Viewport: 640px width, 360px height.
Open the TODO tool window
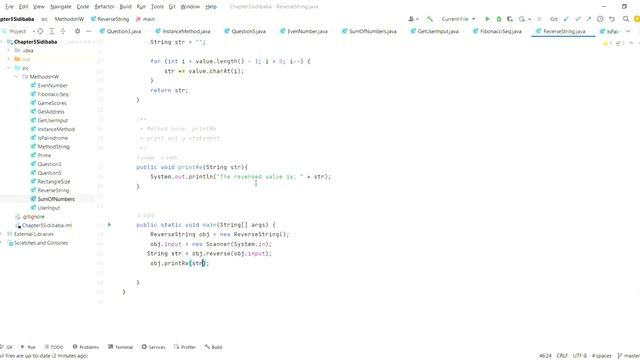pos(54,347)
